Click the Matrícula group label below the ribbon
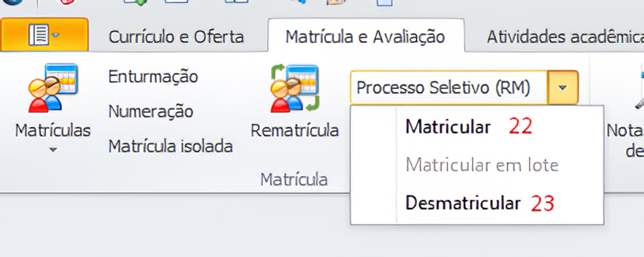Screen dimensions: 644x257 (294, 180)
